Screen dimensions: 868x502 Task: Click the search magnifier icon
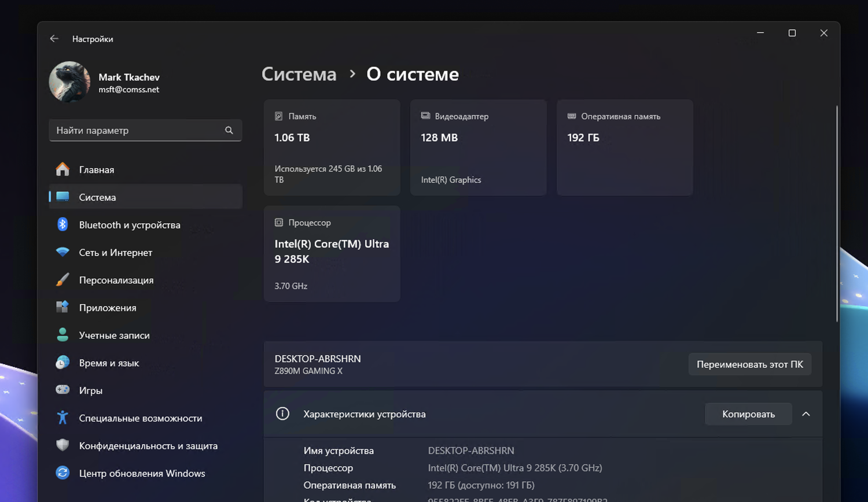(229, 130)
